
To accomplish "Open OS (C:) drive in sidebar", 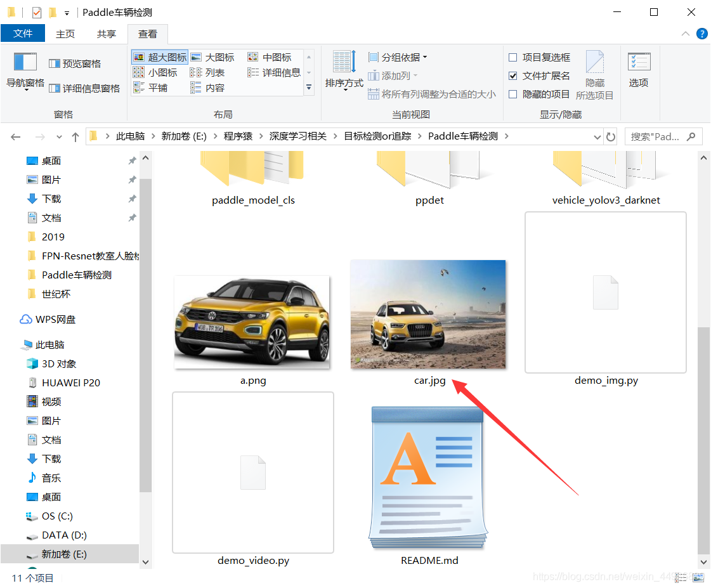I will [x=49, y=516].
